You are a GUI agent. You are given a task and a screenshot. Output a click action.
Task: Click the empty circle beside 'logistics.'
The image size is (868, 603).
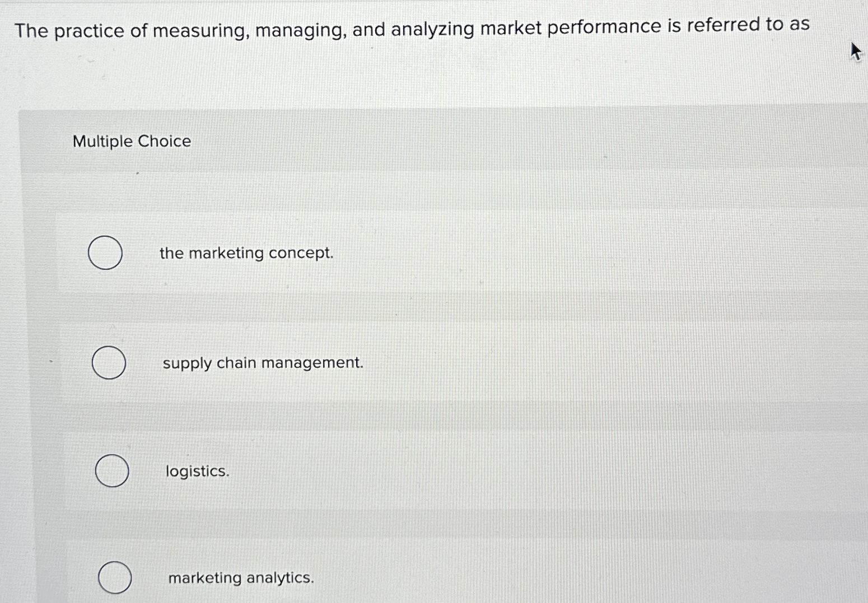pos(111,471)
